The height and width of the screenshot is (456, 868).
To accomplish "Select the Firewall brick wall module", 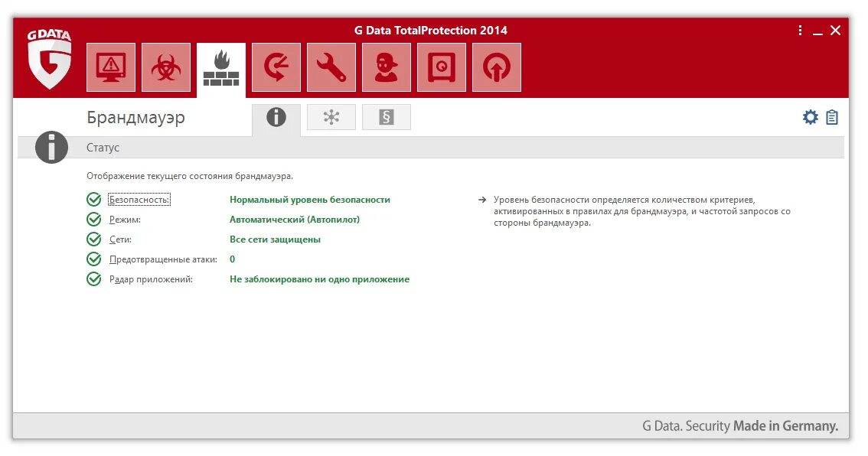I will (221, 69).
